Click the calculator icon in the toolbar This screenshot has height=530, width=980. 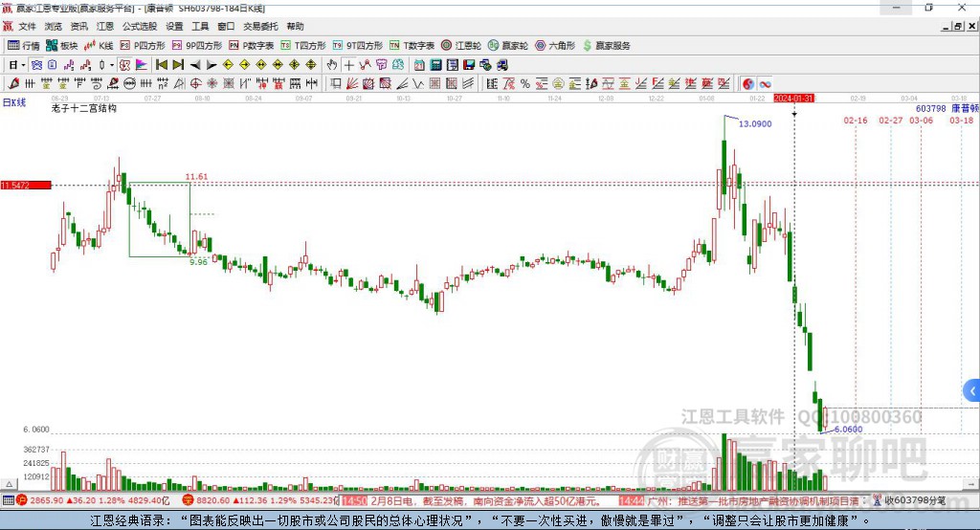pyautogui.click(x=435, y=65)
